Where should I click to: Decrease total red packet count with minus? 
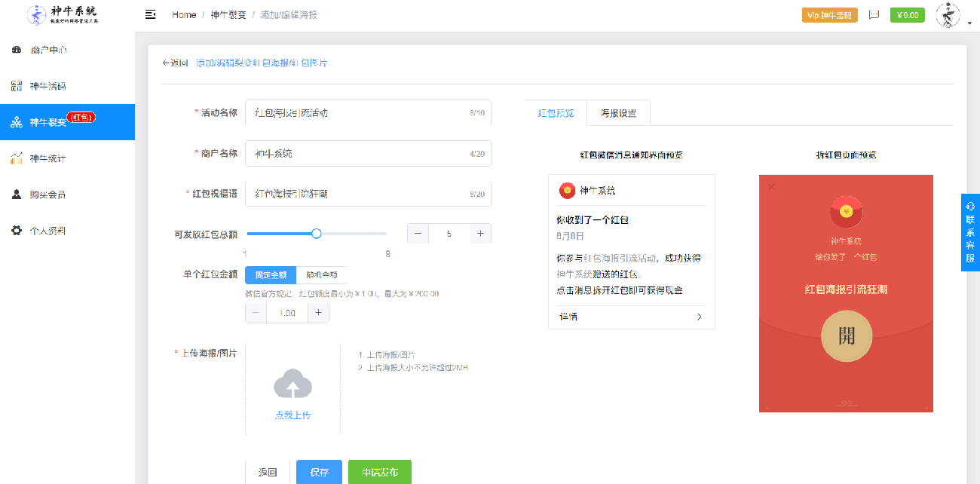pyautogui.click(x=418, y=234)
